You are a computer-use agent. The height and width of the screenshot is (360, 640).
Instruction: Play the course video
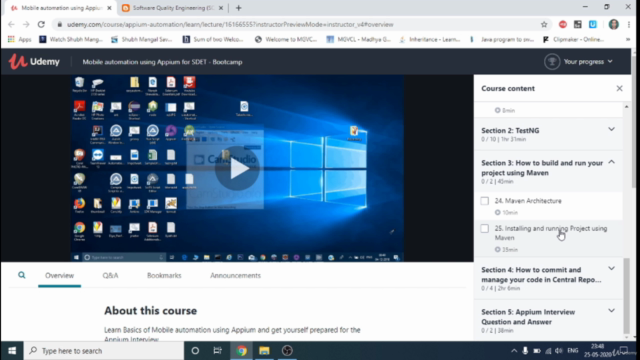[237, 169]
